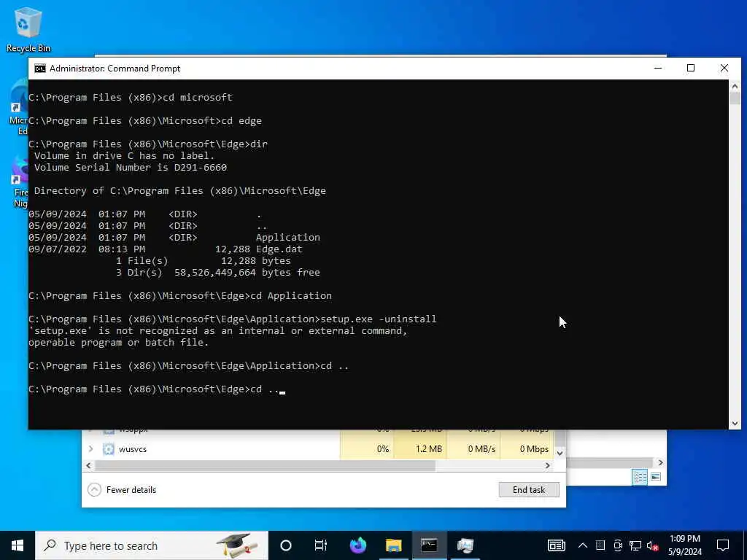The height and width of the screenshot is (560, 747).
Task: Click the Meet Now tray icon
Action: coord(618,545)
